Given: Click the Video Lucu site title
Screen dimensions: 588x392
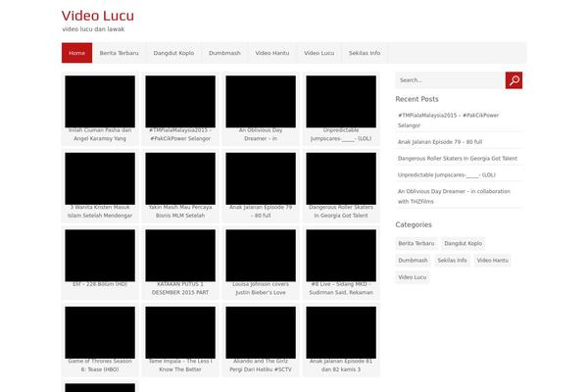Looking at the screenshot, I should [98, 16].
